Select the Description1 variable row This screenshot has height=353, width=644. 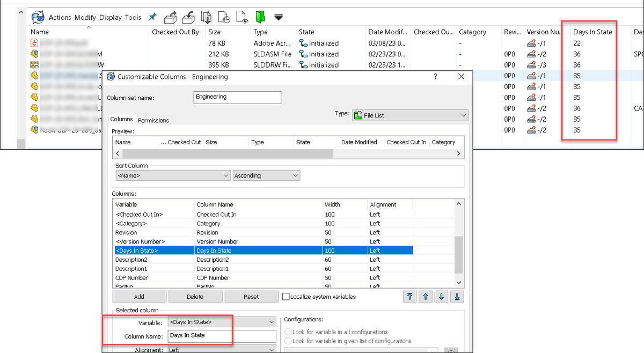(x=262, y=269)
